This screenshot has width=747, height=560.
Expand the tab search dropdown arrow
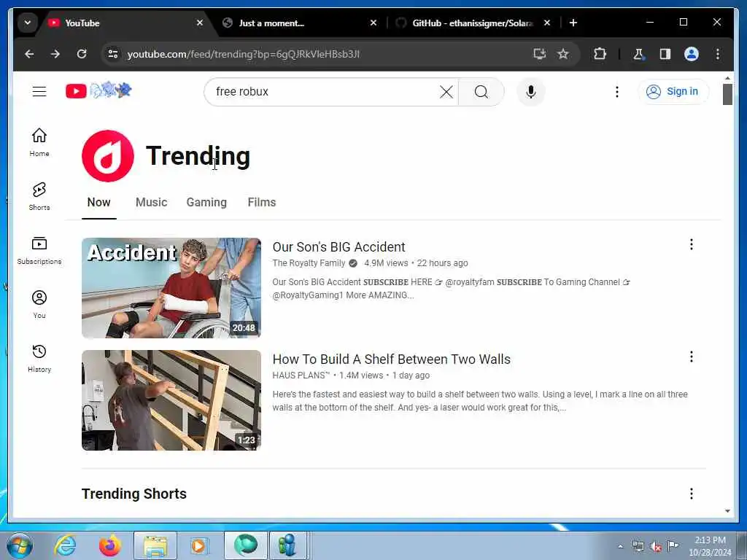[x=28, y=23]
